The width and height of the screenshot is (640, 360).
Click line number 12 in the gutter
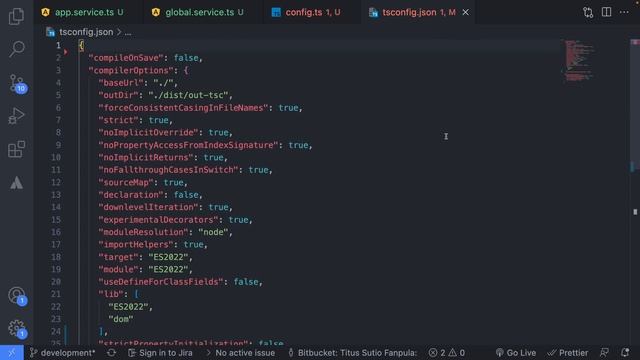pos(56,182)
